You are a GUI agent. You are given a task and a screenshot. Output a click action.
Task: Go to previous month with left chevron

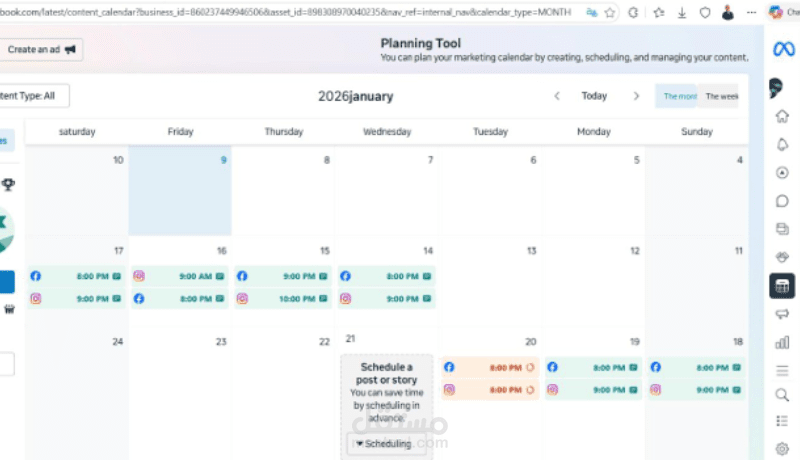pos(557,96)
